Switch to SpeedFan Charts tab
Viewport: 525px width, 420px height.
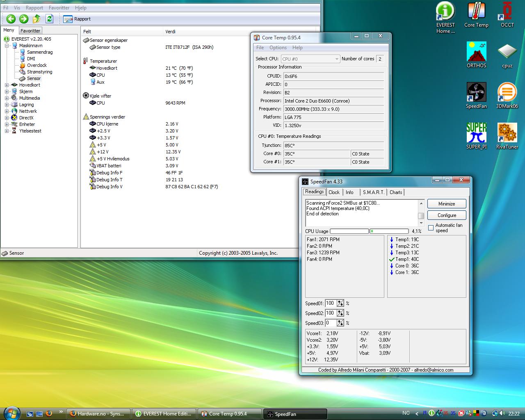396,192
